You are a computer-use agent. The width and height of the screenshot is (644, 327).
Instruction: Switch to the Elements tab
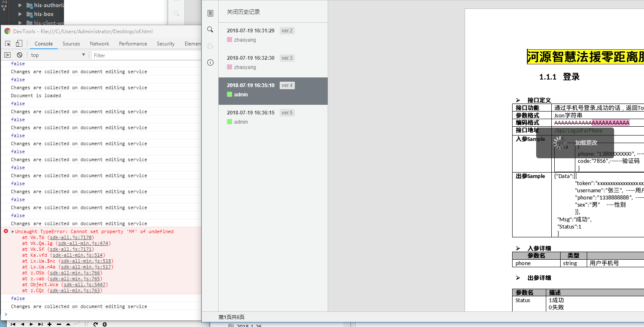(193, 43)
